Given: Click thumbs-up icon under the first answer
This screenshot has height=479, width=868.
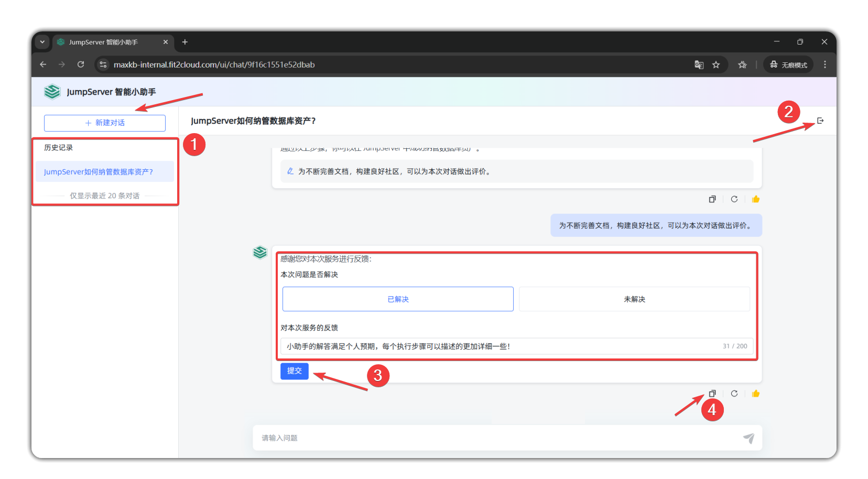Looking at the screenshot, I should (756, 199).
